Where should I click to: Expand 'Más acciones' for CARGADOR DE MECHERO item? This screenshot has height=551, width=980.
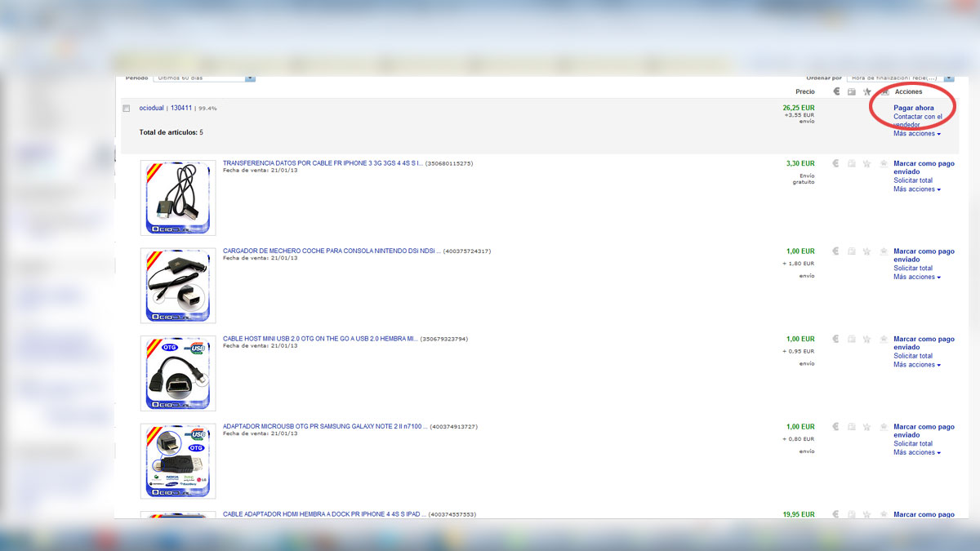916,277
